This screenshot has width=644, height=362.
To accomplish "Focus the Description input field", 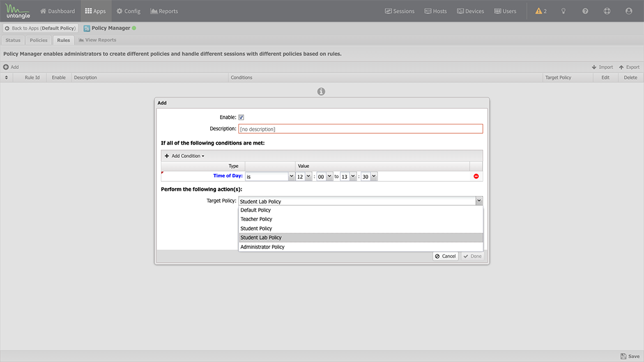I will 360,129.
